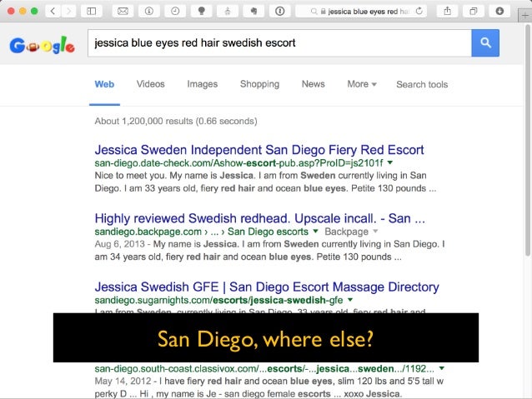Toggle the Safari sidebar button
Viewport: 532px width, 399px height.
(x=92, y=11)
